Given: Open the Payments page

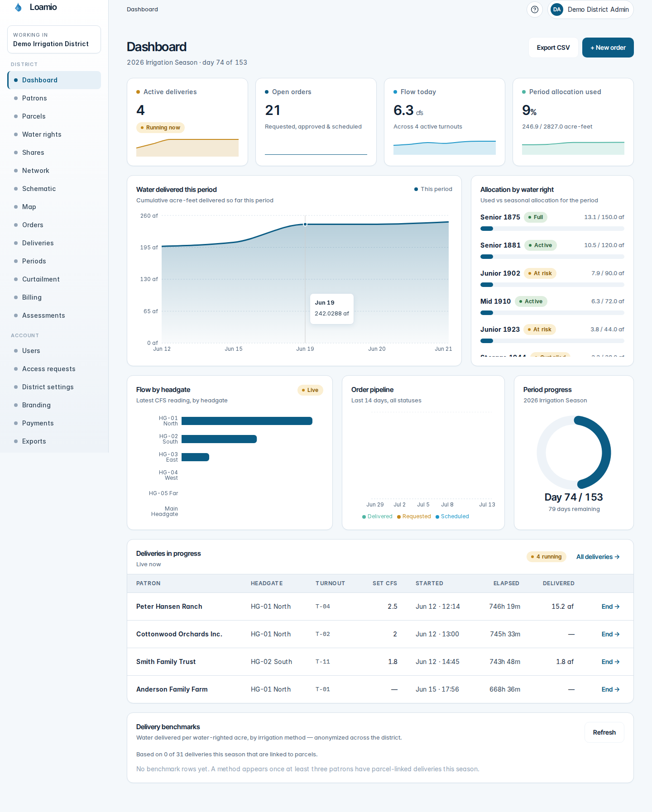Looking at the screenshot, I should tap(54, 423).
